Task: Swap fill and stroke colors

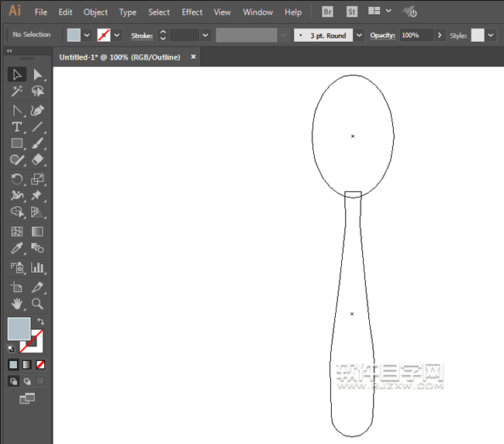Action: [40, 321]
